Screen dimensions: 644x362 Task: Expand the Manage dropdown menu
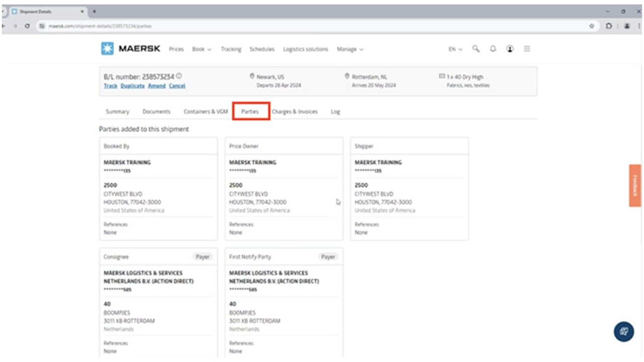click(350, 49)
